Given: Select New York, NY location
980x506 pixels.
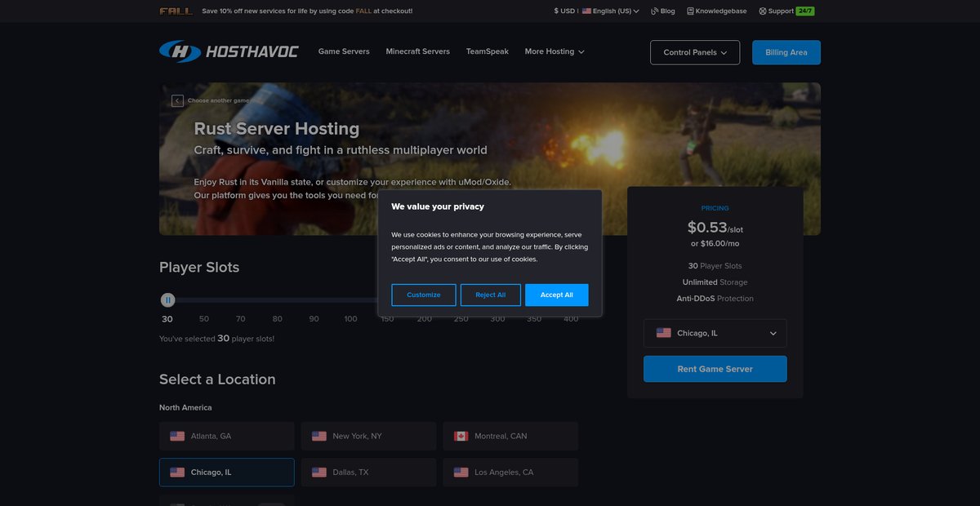Looking at the screenshot, I should 369,436.
